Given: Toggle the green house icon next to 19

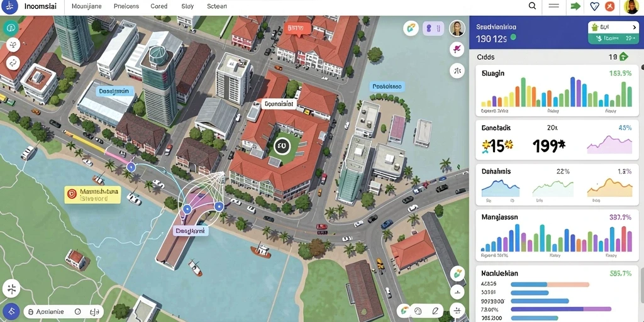Looking at the screenshot, I should 623,57.
